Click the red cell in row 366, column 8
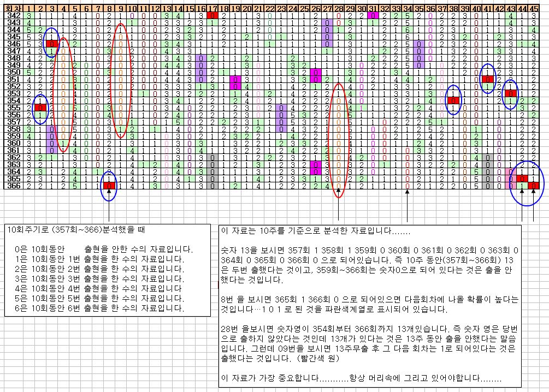Image resolution: width=549 pixels, height=392 pixels. [109, 186]
